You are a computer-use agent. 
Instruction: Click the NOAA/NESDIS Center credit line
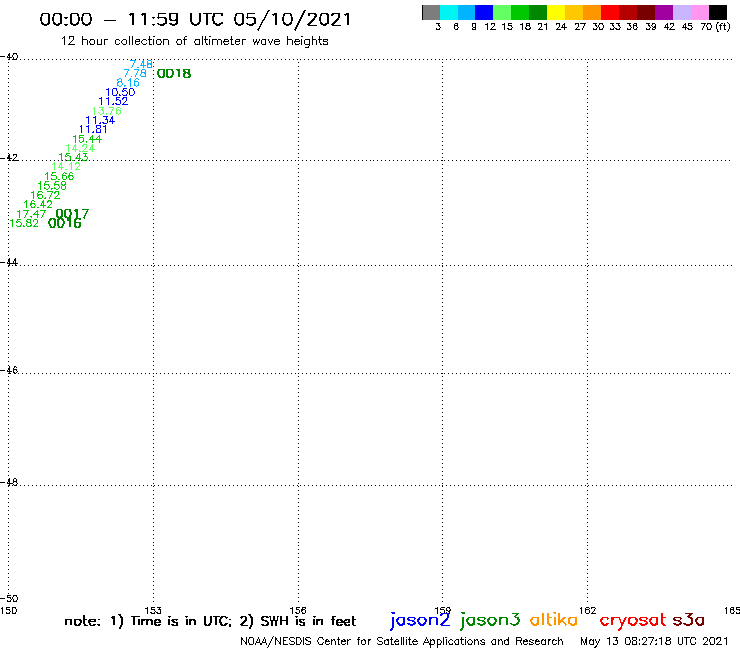(x=402, y=641)
